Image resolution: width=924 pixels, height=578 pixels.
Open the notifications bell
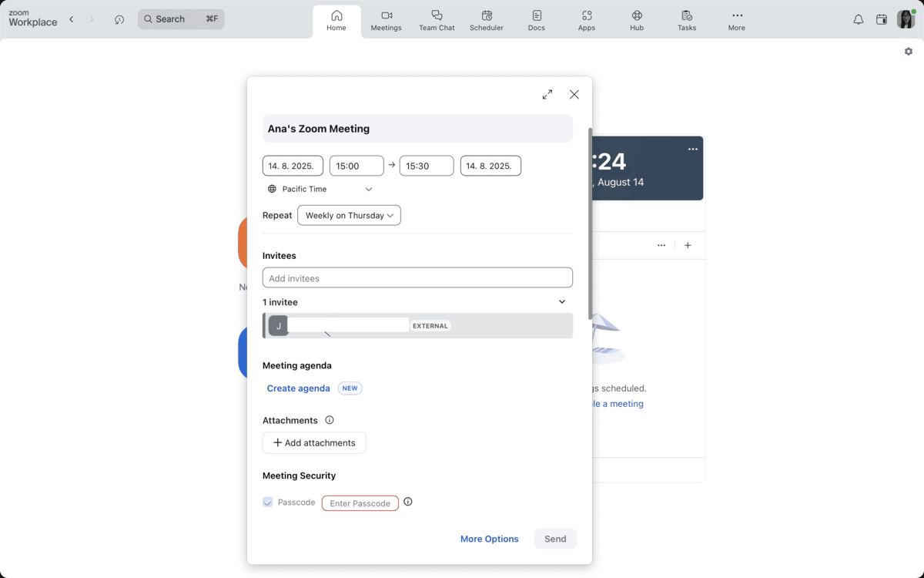pos(858,19)
